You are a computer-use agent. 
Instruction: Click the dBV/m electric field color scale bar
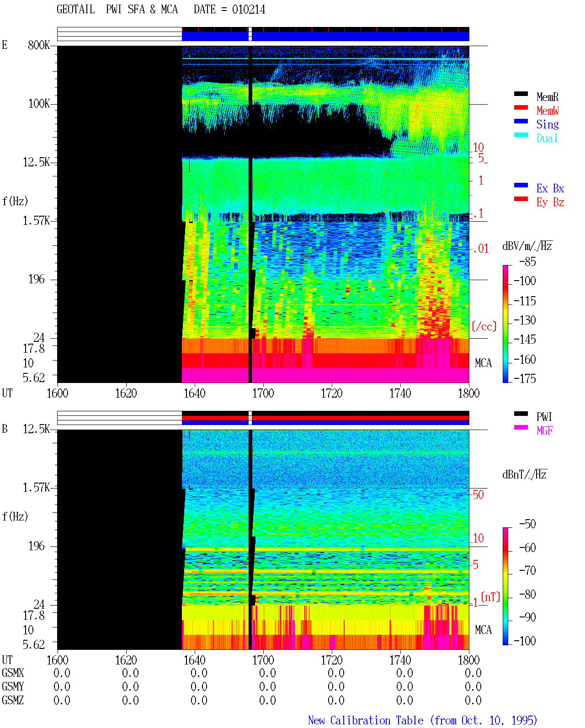click(505, 324)
